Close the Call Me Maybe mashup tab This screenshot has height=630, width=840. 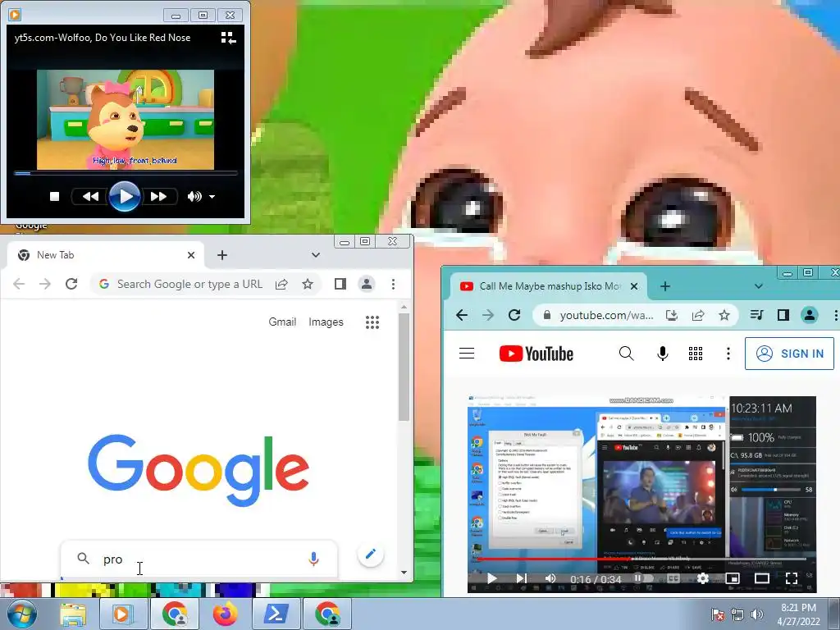(634, 286)
